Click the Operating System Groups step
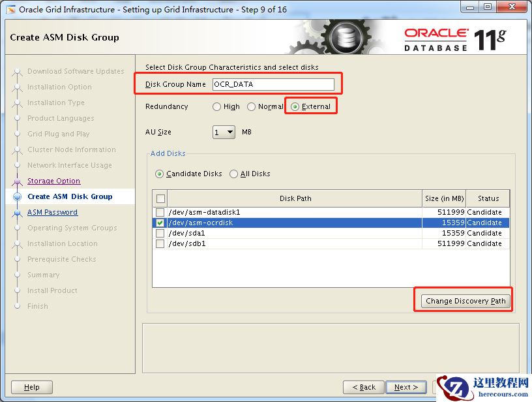Image resolution: width=532 pixels, height=402 pixels. pyautogui.click(x=72, y=228)
